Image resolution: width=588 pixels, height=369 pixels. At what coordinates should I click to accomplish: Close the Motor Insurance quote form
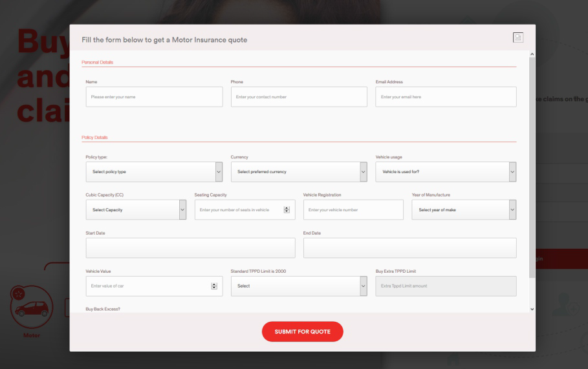[517, 38]
